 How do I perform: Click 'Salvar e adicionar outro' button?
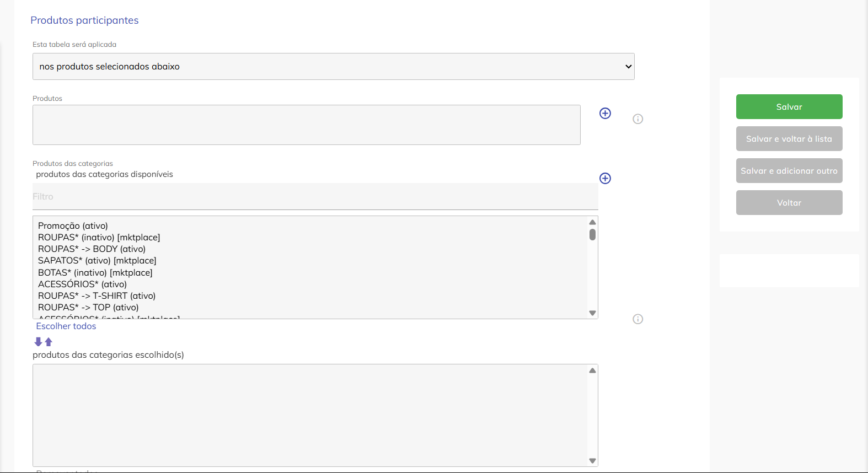[x=789, y=171]
